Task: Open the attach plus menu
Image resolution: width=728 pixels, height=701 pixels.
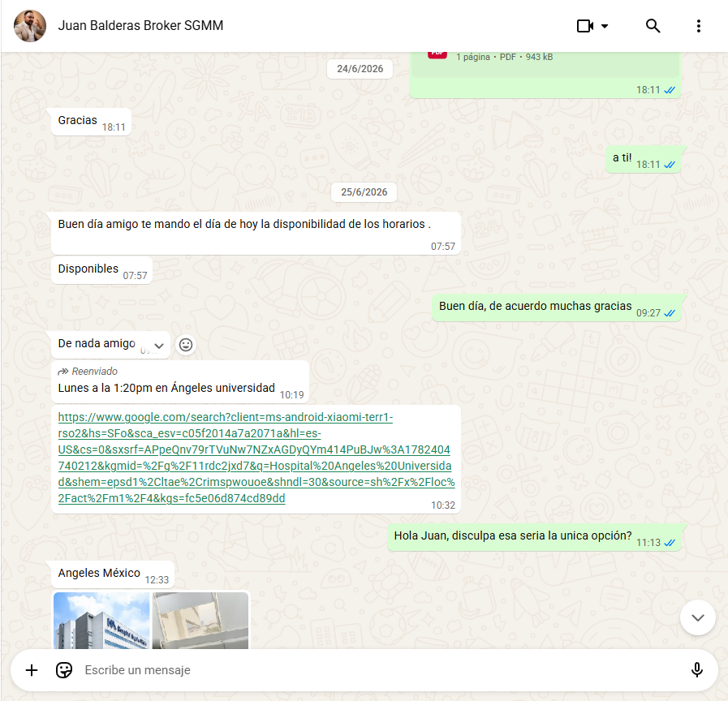Action: coord(32,670)
